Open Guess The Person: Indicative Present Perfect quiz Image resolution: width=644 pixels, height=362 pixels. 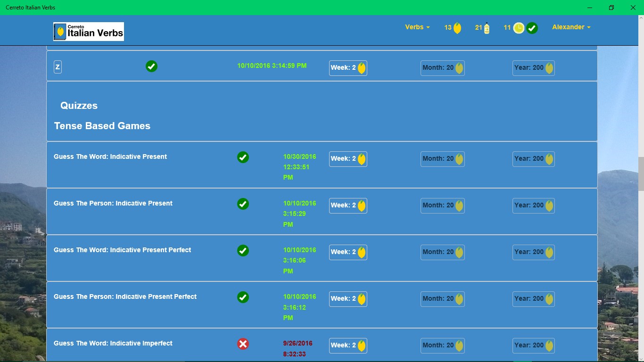click(125, 296)
